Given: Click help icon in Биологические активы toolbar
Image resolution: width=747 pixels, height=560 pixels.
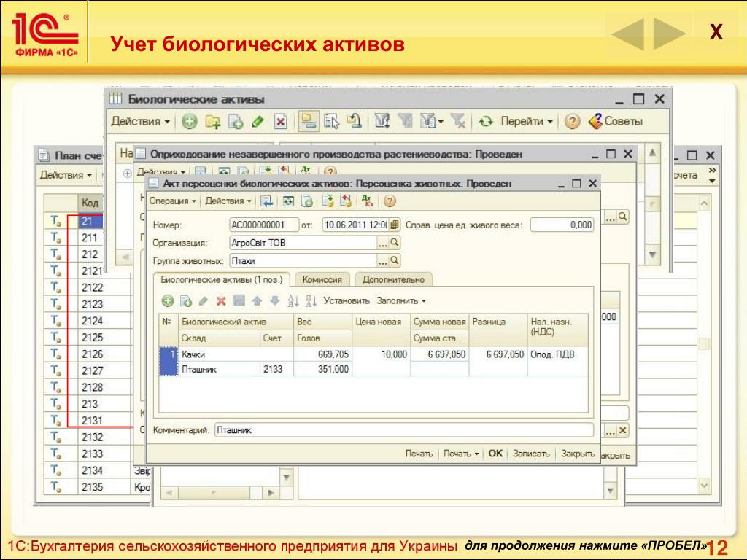Looking at the screenshot, I should pyautogui.click(x=572, y=122).
